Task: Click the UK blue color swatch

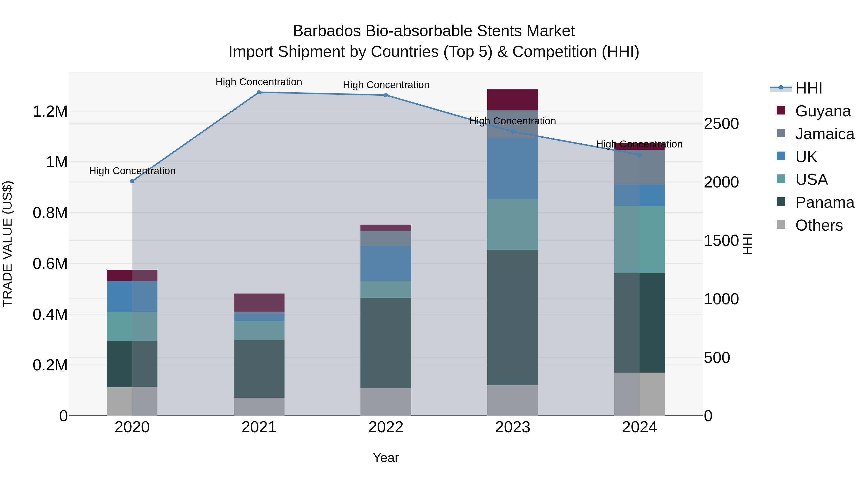Action: pos(781,156)
